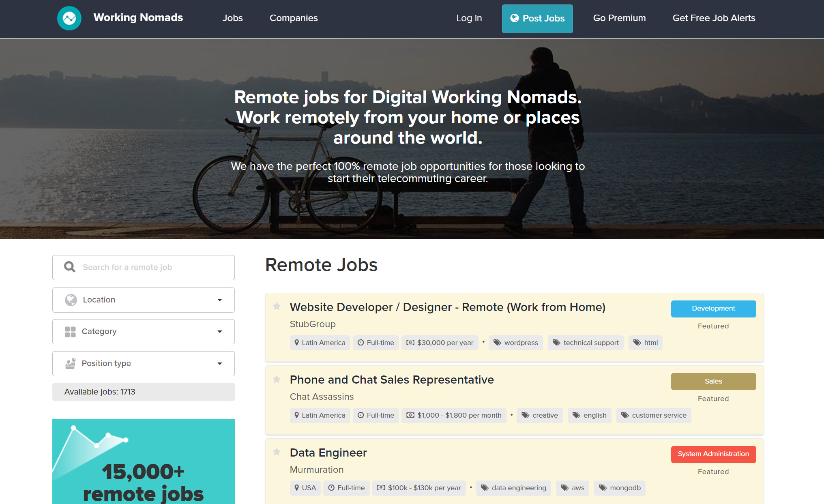Click the aws tag on Data Engineer
This screenshot has height=504, width=824.
click(573, 488)
